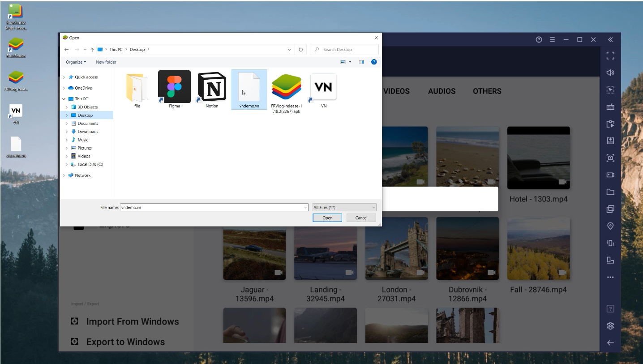Activate the lock cursor icon in BlueStacks sidebar
Screen dimensions: 643x364
pos(610,90)
